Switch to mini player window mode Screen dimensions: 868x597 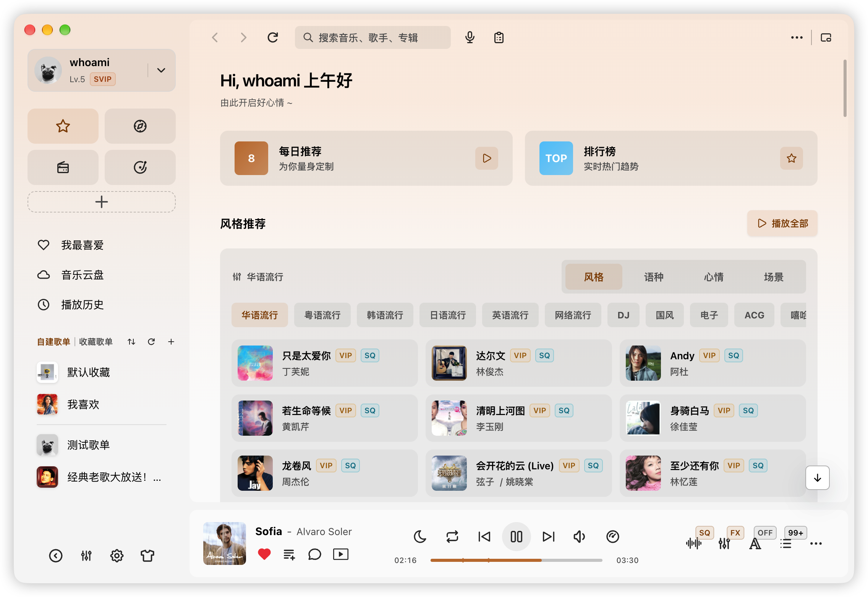pos(826,37)
